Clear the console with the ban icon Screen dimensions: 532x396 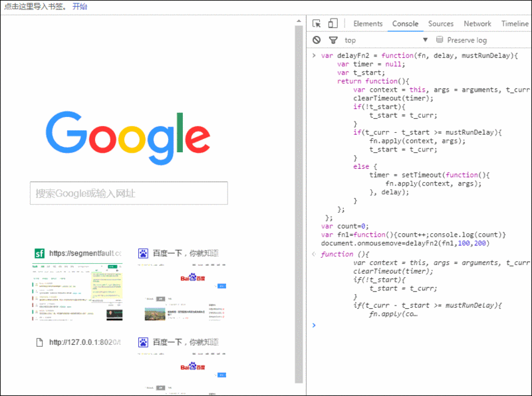point(317,40)
